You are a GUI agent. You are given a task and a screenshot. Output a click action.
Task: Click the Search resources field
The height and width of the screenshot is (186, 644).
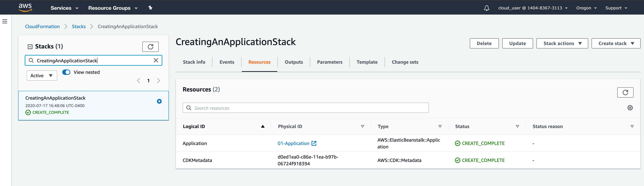click(x=305, y=108)
